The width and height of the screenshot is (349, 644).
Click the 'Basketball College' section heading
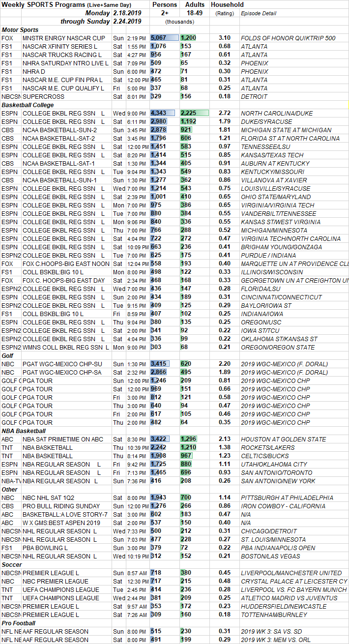28,105
